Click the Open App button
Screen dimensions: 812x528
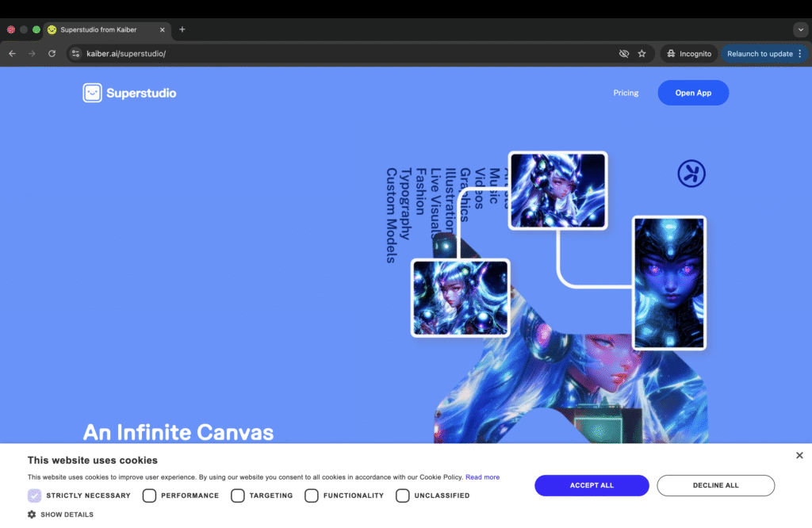coord(693,93)
